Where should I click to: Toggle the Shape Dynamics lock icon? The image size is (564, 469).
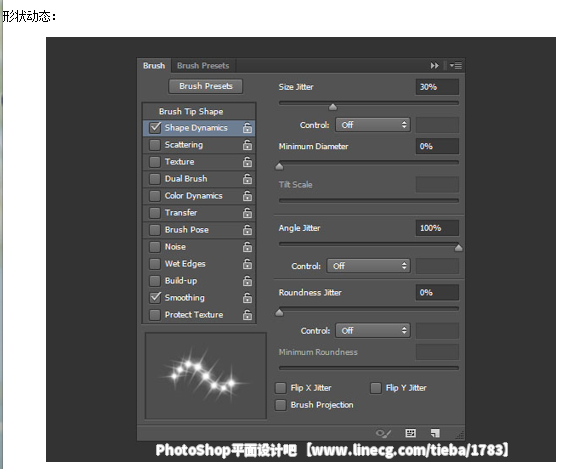coord(247,128)
